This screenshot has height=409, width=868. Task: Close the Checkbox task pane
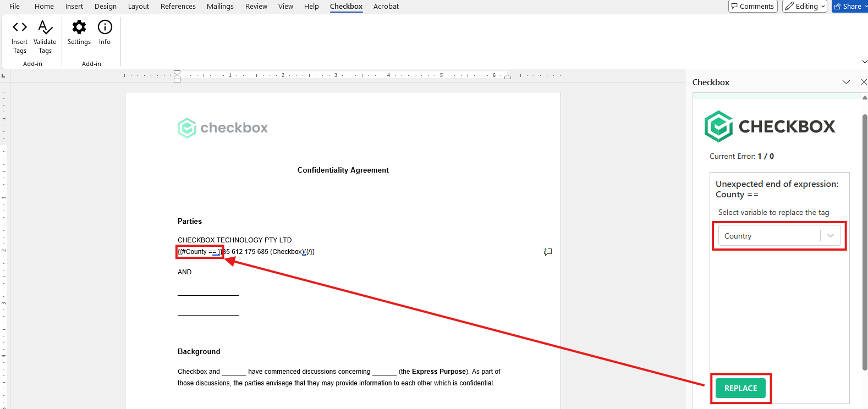864,82
